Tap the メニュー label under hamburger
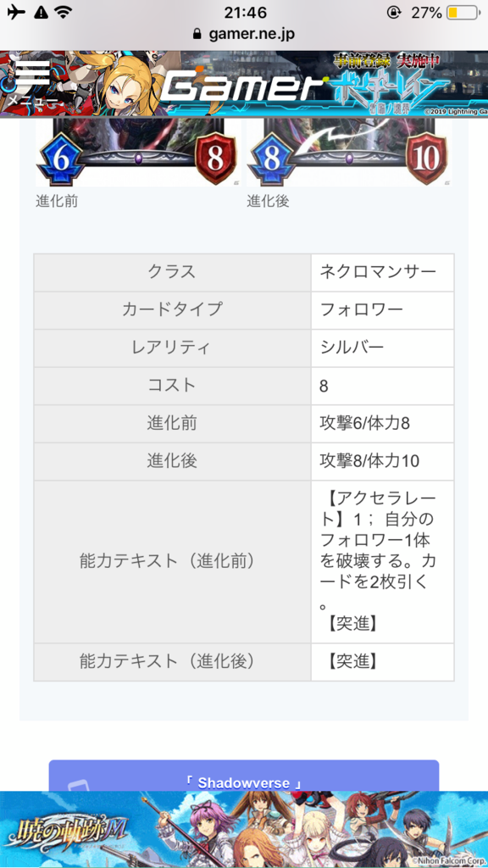488x868 pixels. tap(31, 102)
